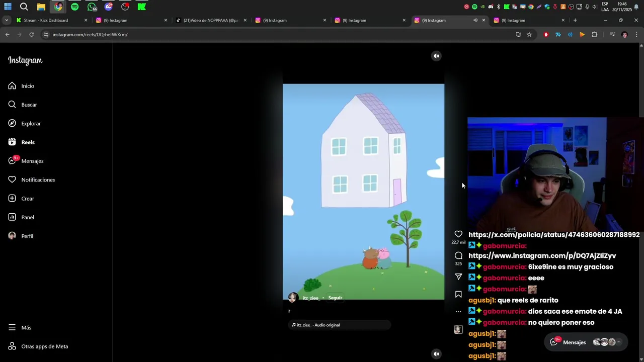Open Windows search from taskbar

point(24,7)
